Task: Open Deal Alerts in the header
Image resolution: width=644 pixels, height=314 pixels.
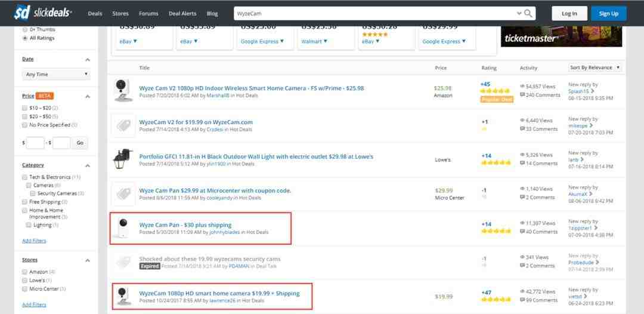Action: (182, 14)
